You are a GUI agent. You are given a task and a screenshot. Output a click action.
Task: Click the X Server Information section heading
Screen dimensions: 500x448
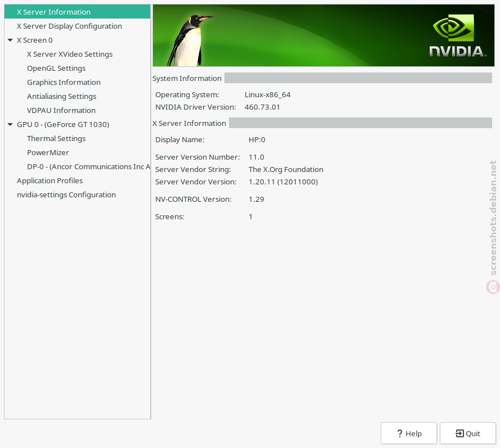coord(189,123)
